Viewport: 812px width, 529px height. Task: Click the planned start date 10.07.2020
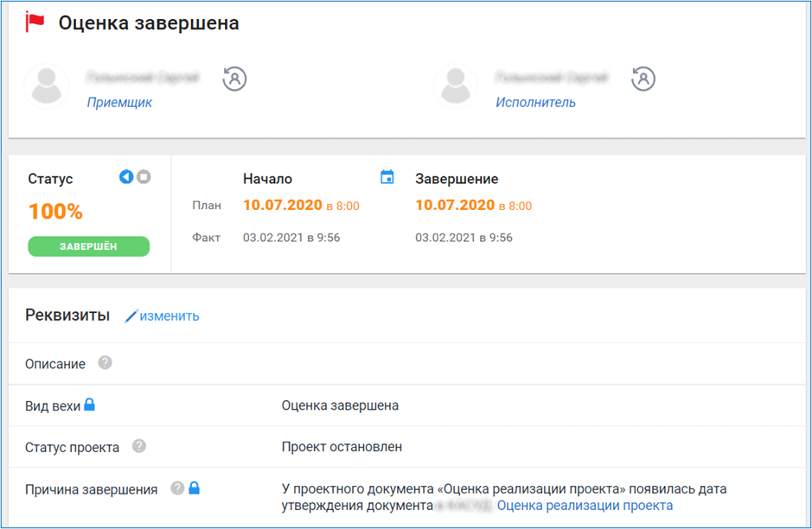[x=282, y=206]
